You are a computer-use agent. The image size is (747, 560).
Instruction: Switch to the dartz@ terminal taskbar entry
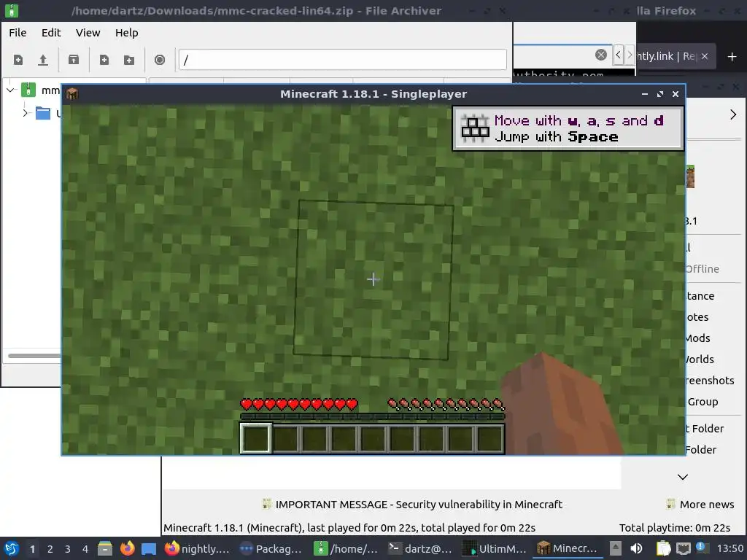[420, 548]
